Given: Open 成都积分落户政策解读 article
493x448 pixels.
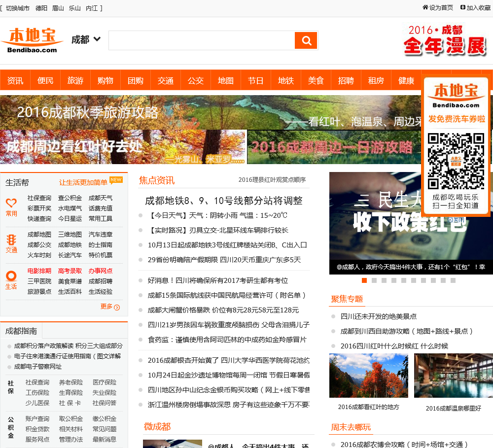Looking at the screenshot, I should pyautogui.click(x=68, y=346).
